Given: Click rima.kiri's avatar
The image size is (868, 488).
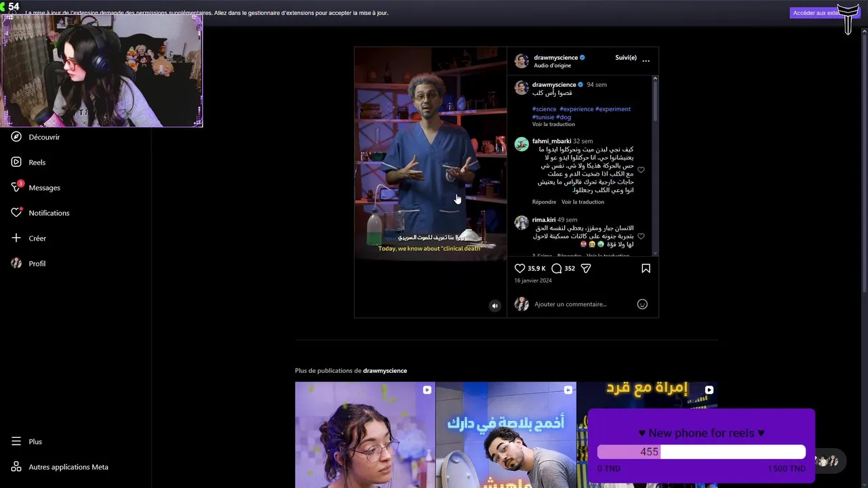Looking at the screenshot, I should point(521,223).
